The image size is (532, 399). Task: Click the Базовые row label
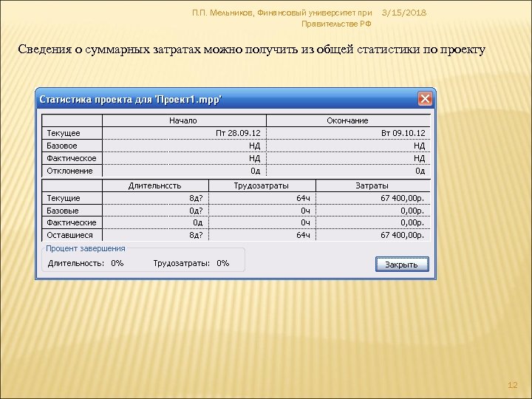72,211
